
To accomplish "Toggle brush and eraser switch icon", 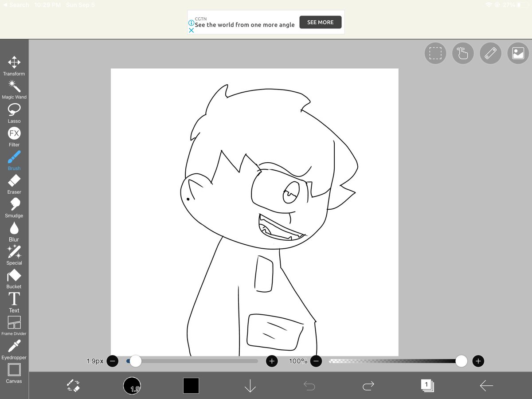I will 73,385.
